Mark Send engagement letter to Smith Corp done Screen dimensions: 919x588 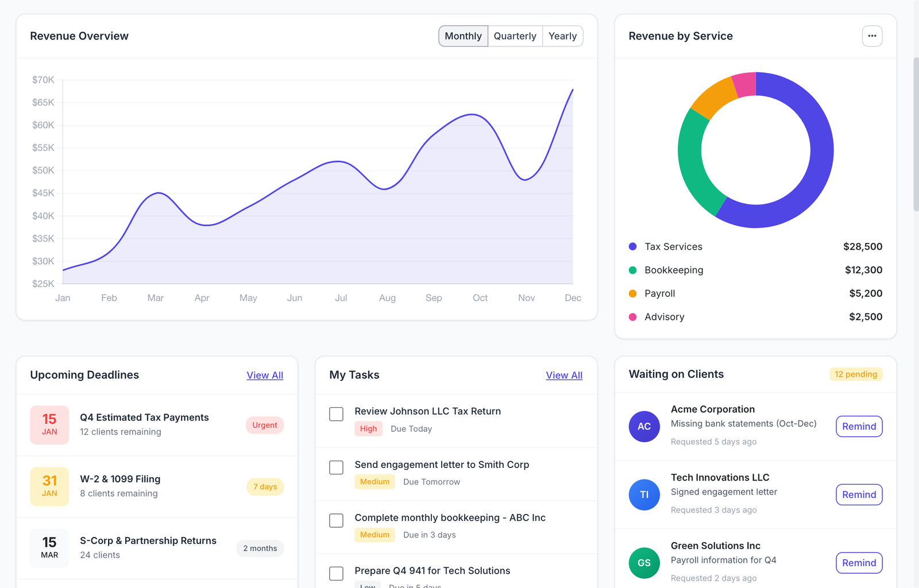pos(336,467)
